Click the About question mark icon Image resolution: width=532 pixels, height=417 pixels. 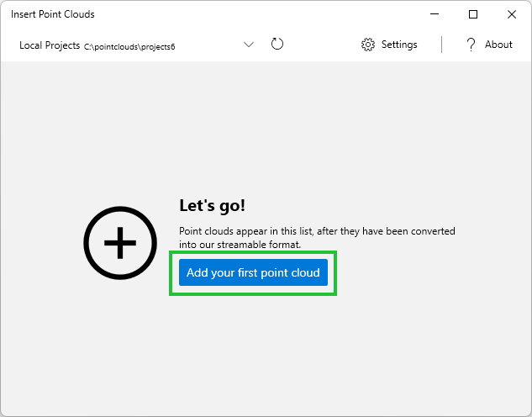471,45
